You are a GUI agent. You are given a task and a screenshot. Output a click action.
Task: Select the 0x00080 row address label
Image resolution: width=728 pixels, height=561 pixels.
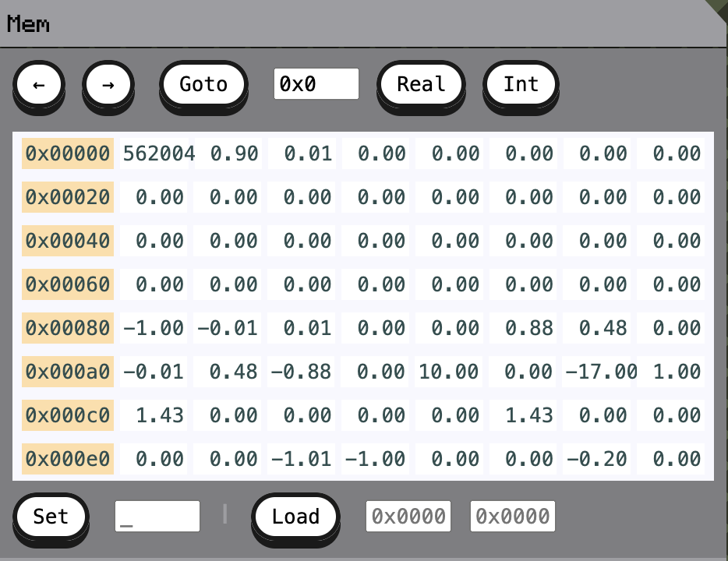point(67,329)
